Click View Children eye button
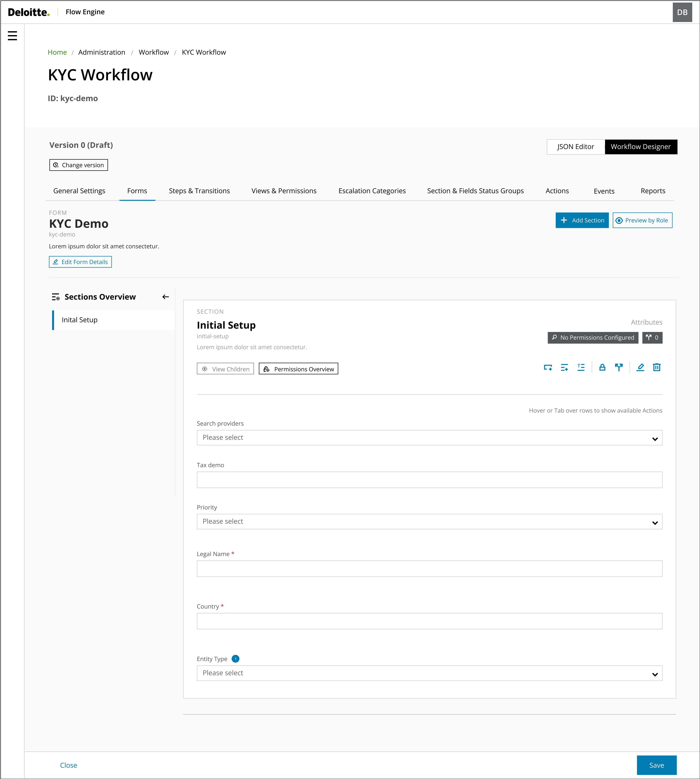This screenshot has width=700, height=779. point(225,369)
